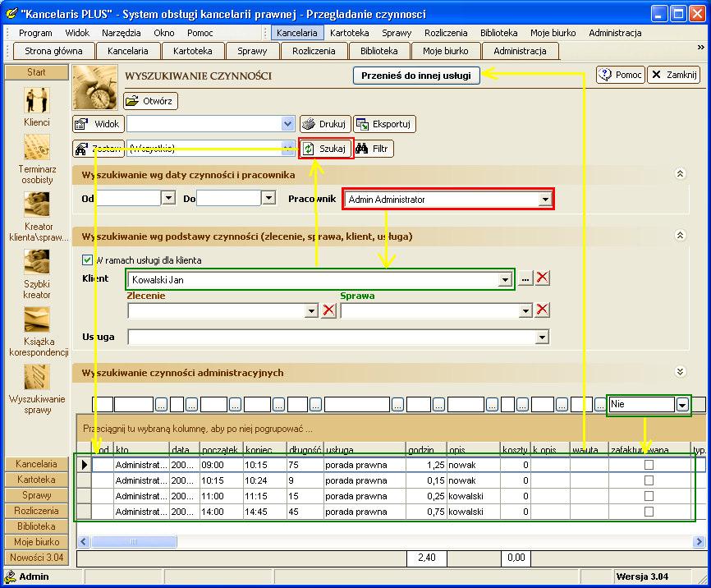Open the Pomoc menu

(200, 33)
